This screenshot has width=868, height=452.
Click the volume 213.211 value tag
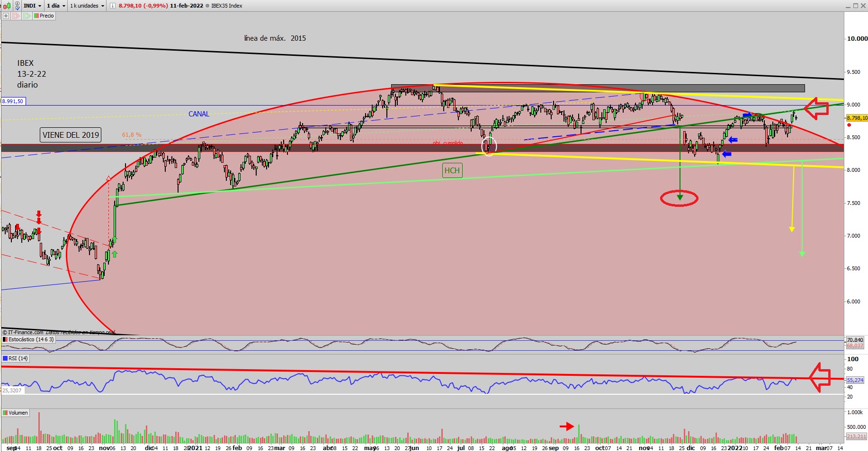856,436
